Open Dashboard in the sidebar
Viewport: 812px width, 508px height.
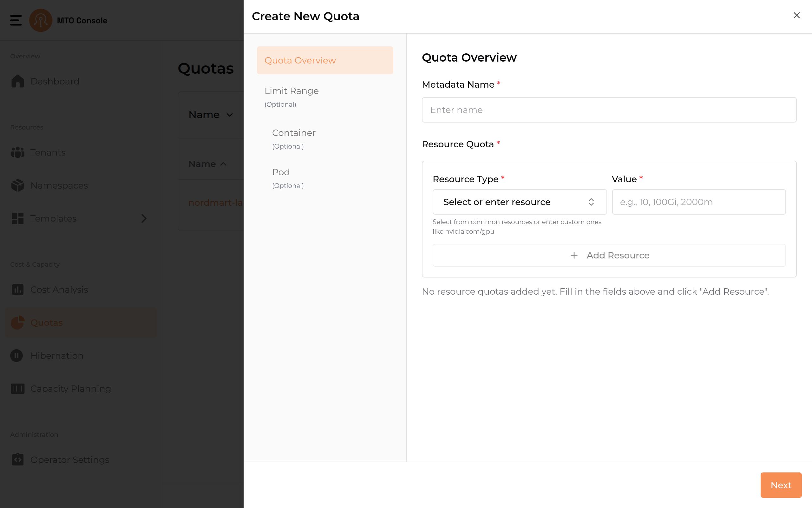coord(81,81)
